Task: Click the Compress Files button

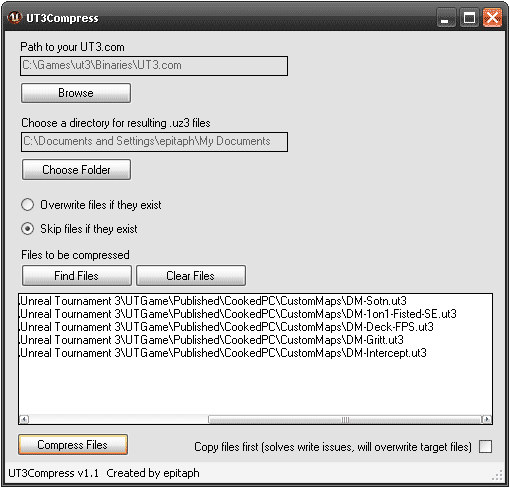Action: 73,445
